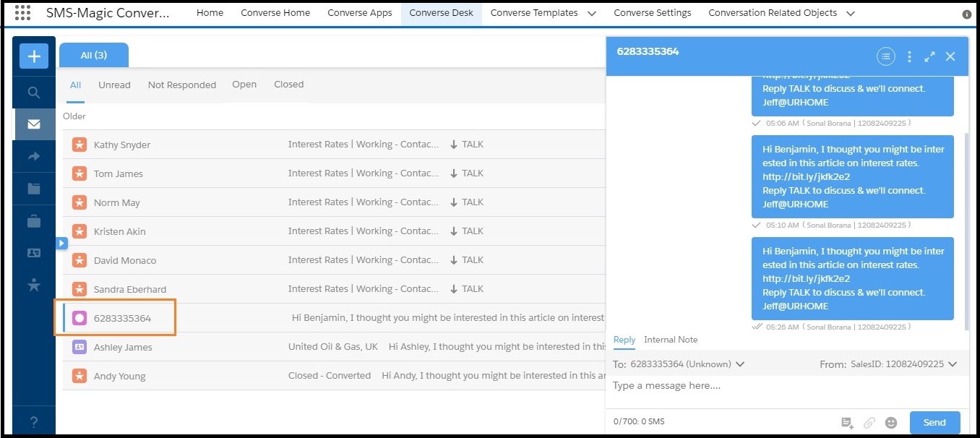Expand the sidebar with the blue arrow
The height and width of the screenshot is (438, 980).
(x=61, y=243)
